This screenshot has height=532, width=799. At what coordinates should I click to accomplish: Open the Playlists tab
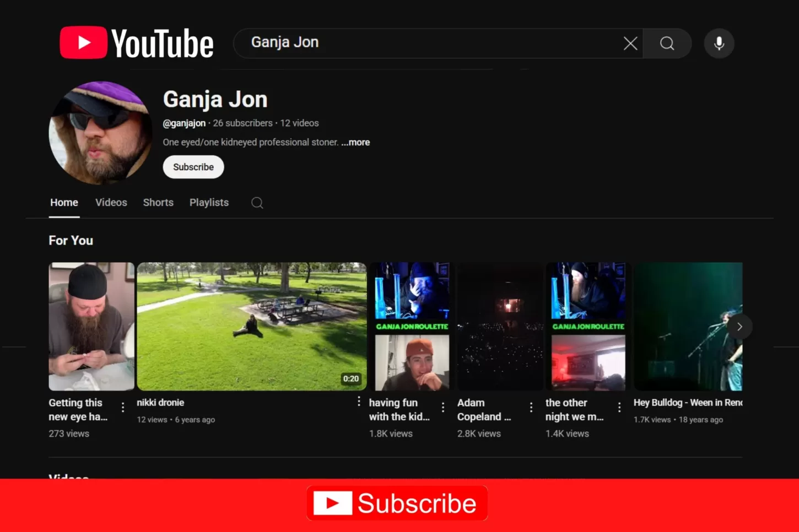tap(209, 203)
